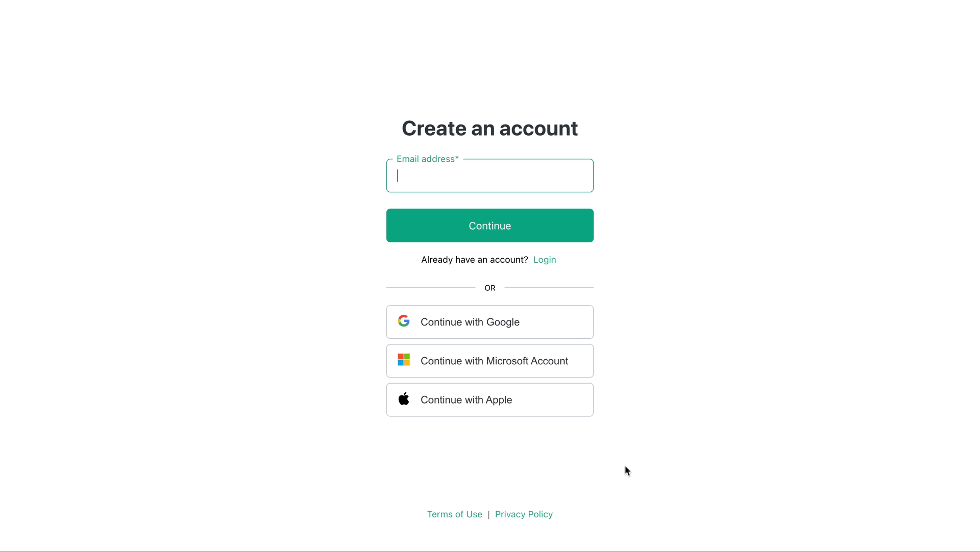This screenshot has height=552, width=980.
Task: Click the Apple icon to continue
Action: click(404, 399)
